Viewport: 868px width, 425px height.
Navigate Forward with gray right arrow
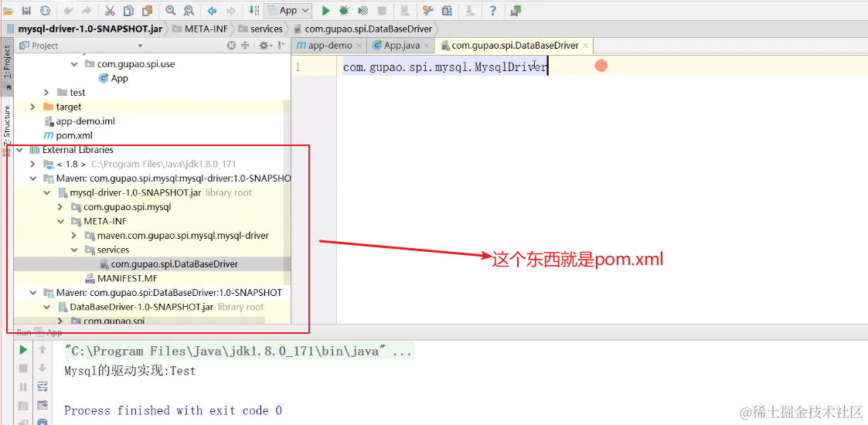(231, 10)
